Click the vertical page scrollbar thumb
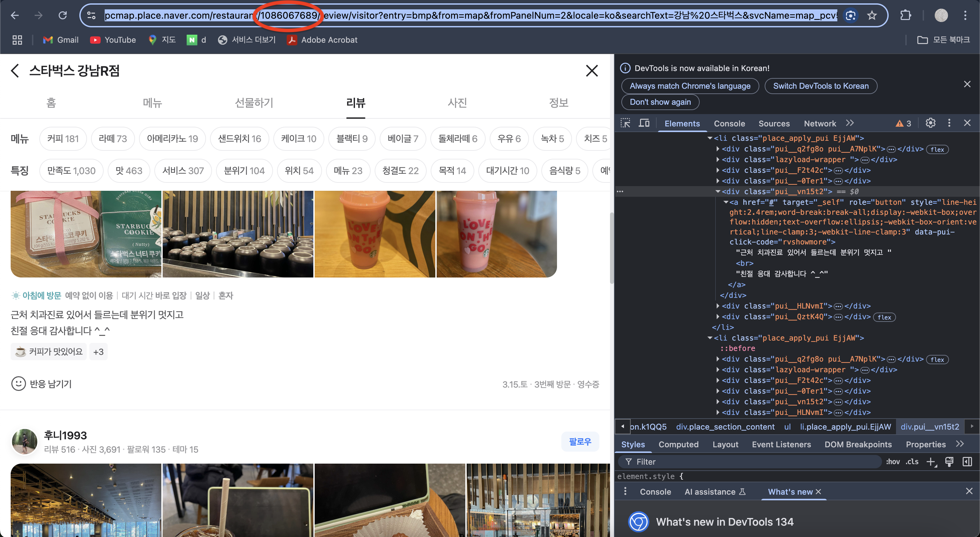The width and height of the screenshot is (980, 537). coord(611,247)
